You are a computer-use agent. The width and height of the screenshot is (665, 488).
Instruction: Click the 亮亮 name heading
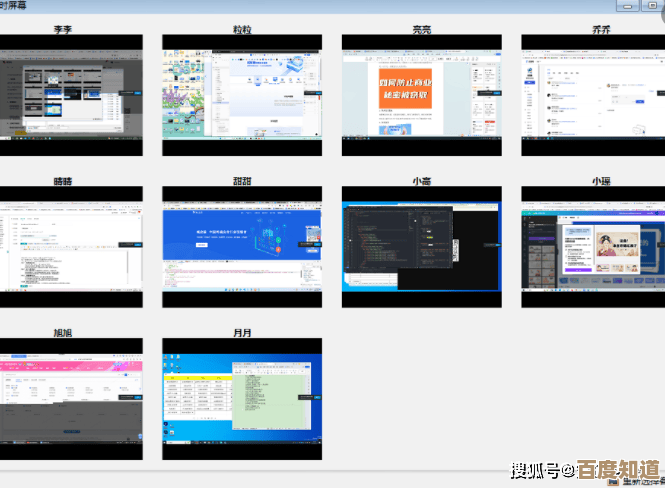421,30
